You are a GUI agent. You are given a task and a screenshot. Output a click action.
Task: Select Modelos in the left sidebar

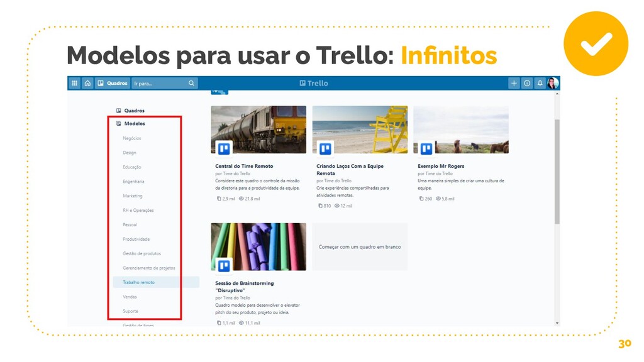[x=135, y=124]
